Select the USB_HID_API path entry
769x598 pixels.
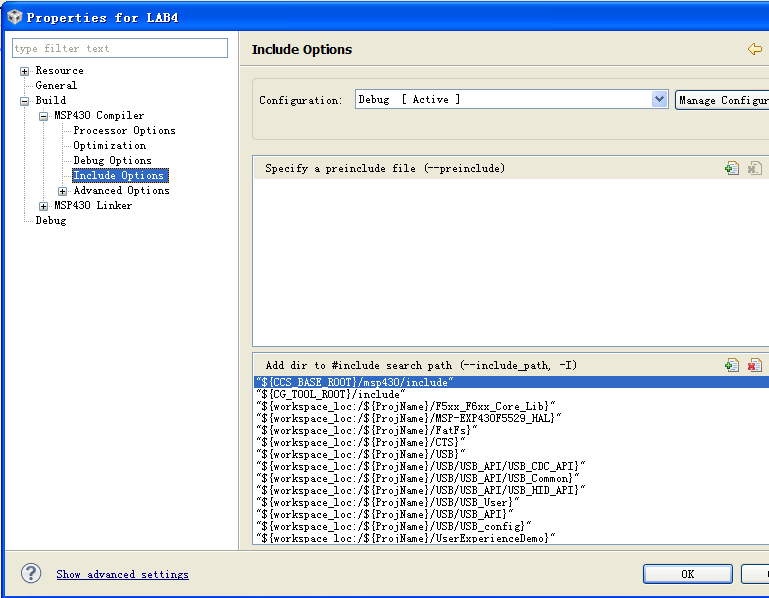512,490
